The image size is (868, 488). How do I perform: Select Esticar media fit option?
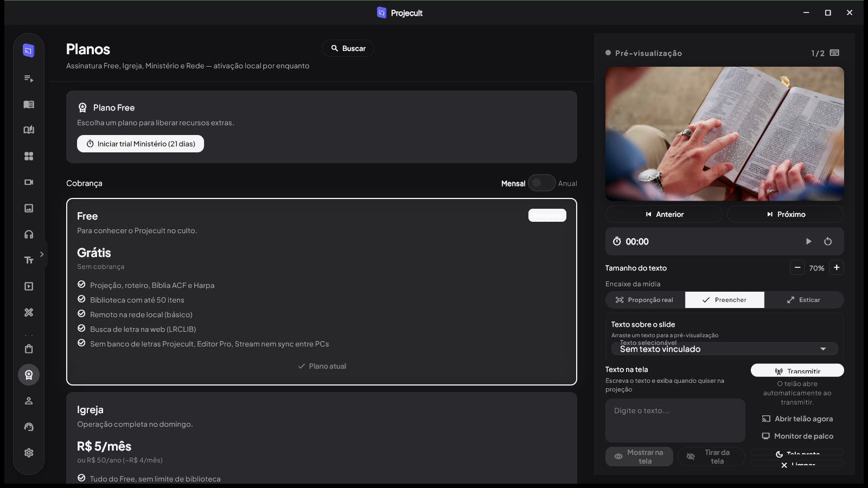[x=804, y=300]
